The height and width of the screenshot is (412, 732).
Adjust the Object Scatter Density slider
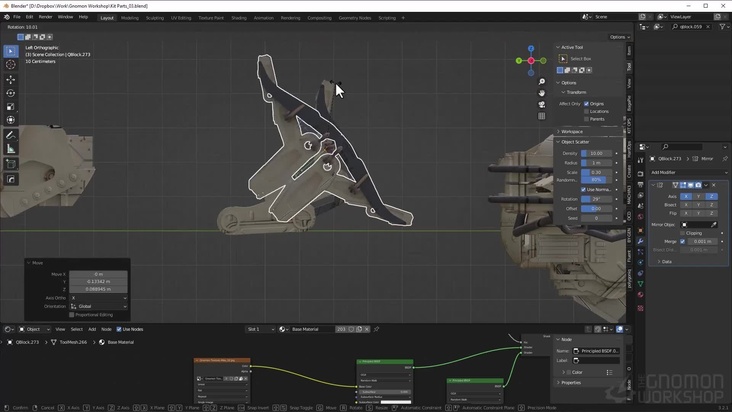click(596, 153)
